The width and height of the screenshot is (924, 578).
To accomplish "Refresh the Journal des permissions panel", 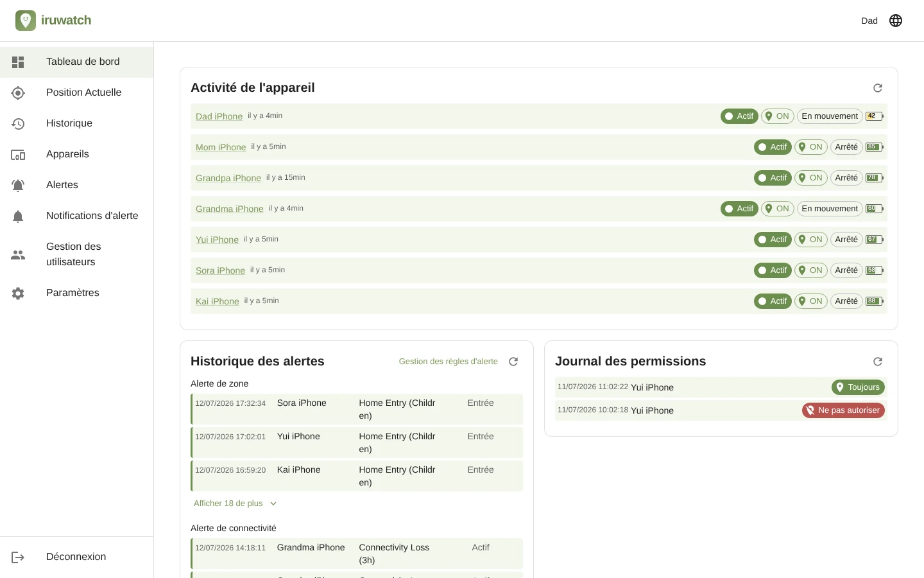I will click(878, 362).
